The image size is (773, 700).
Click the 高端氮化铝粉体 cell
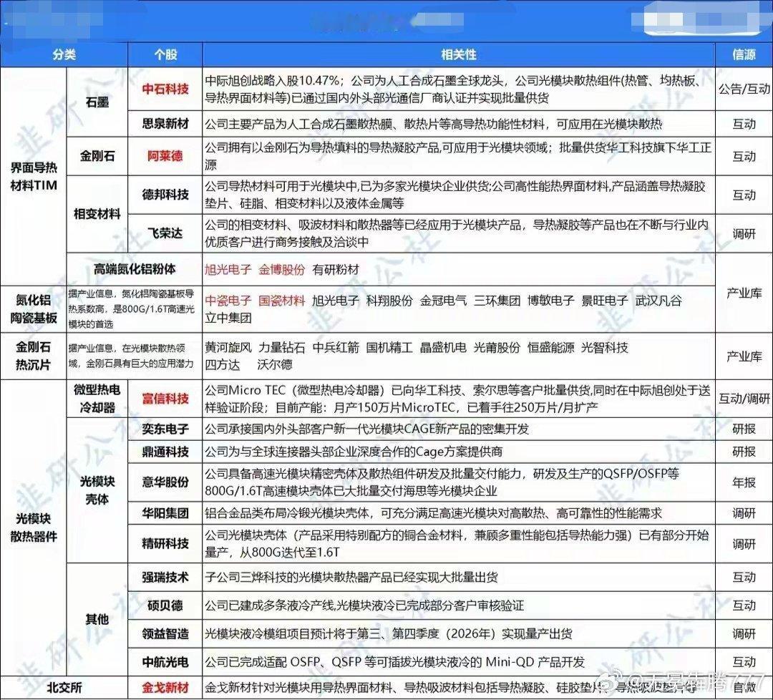tap(135, 269)
